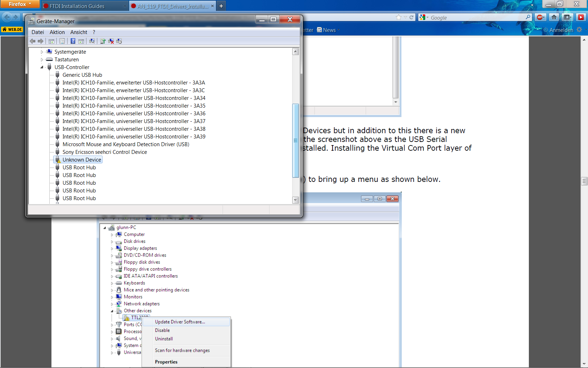The height and width of the screenshot is (368, 588).
Task: Expand the Systemgeräte tree node
Action: [x=42, y=52]
